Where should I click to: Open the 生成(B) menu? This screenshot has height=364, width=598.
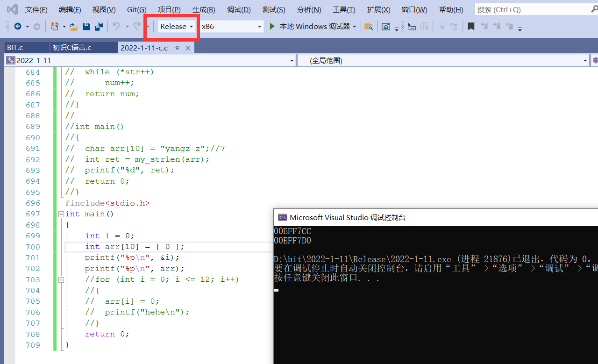pyautogui.click(x=204, y=10)
